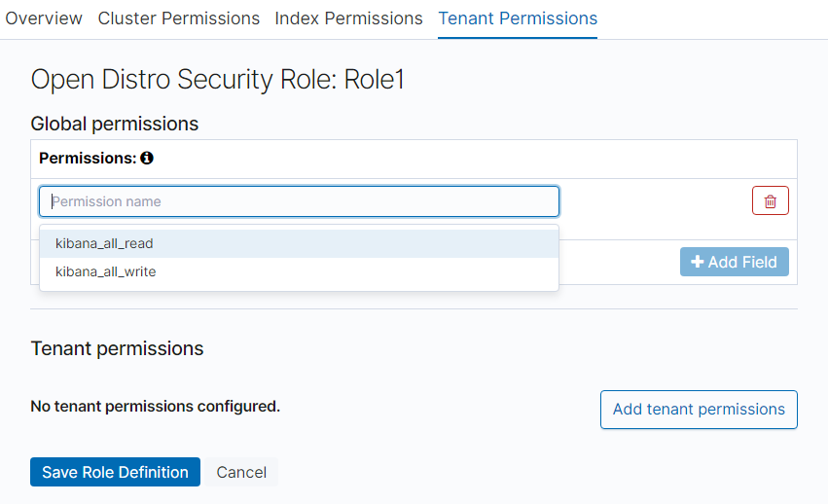The image size is (828, 504).
Task: Focus the Permission name combo box
Action: [x=299, y=201]
